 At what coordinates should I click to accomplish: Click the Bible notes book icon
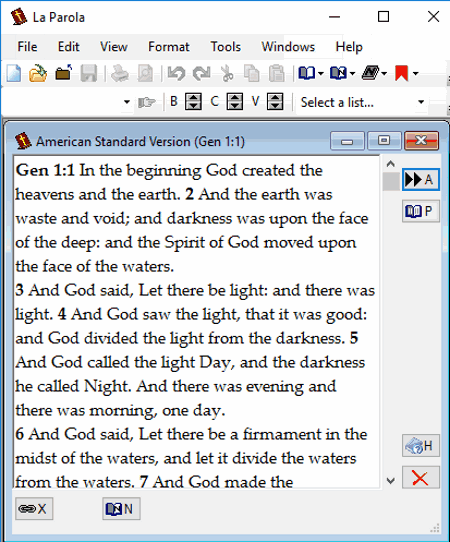pos(338,73)
